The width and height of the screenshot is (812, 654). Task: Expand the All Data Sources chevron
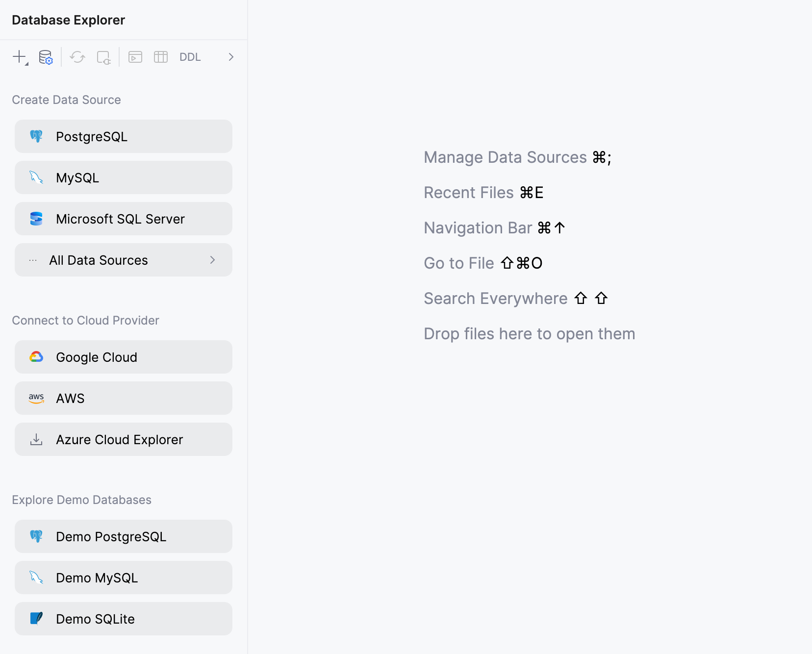tap(212, 260)
